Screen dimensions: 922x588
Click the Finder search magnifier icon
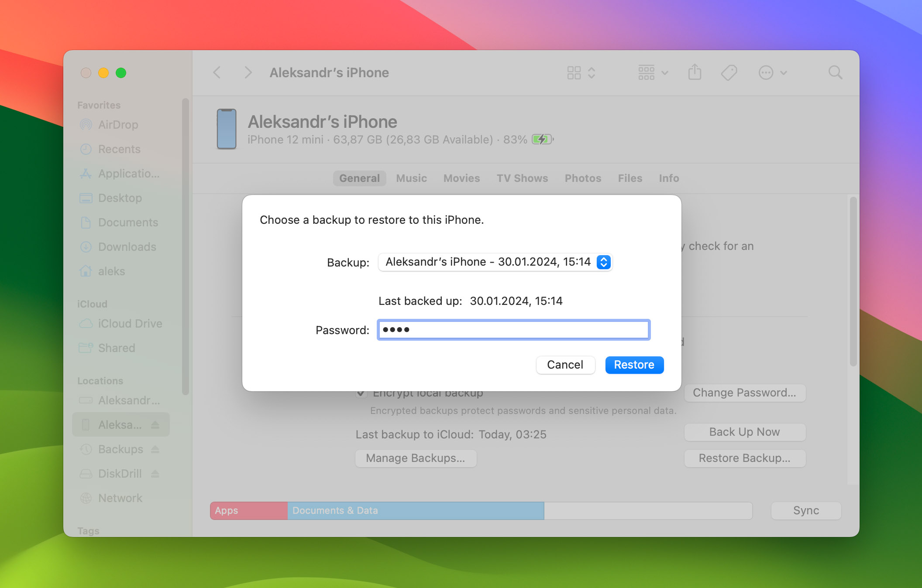835,72
